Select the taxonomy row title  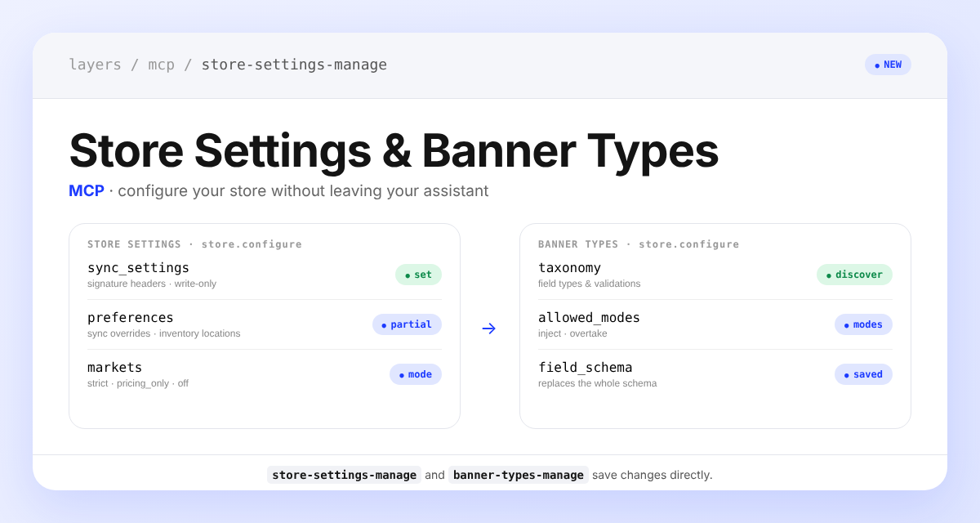pyautogui.click(x=569, y=268)
